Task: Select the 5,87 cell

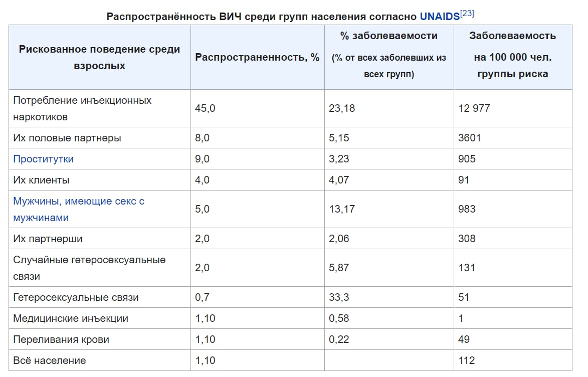Action: click(389, 268)
